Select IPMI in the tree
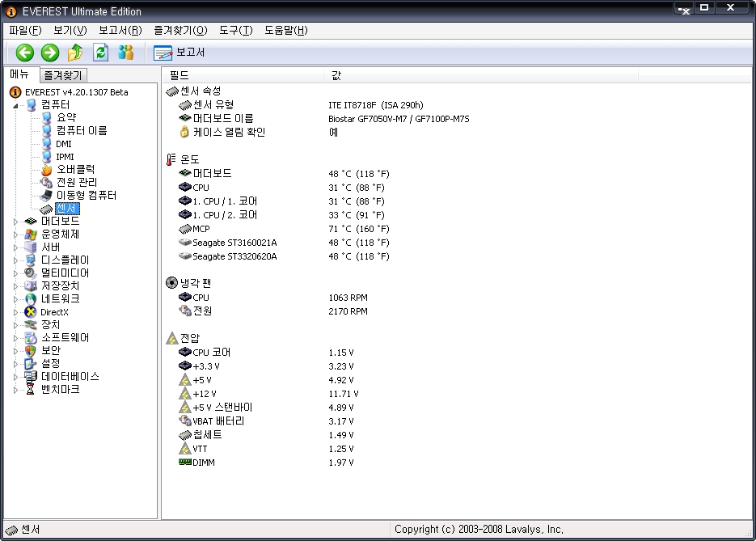Screen dimensions: 756x541 pyautogui.click(x=65, y=157)
